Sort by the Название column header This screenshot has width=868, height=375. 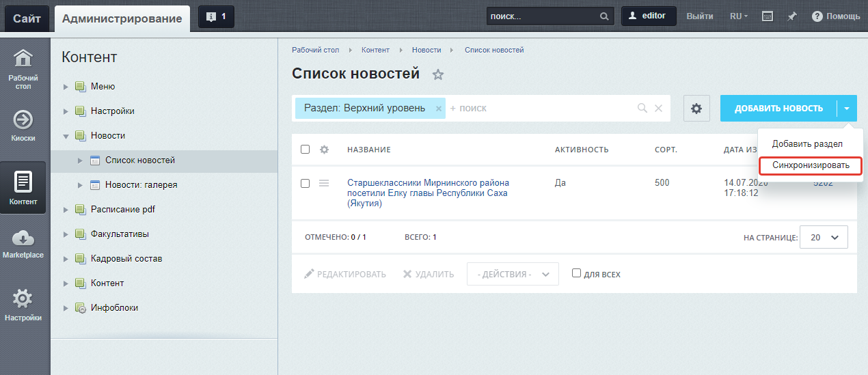pyautogui.click(x=369, y=150)
